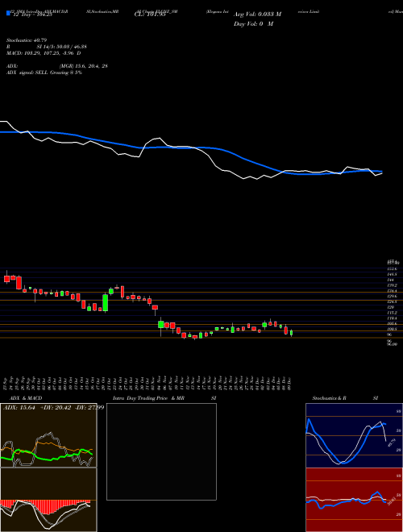Screen dimensions: 403x532
Task: Click the blue 12-day SMA legend square
Action: [9, 13]
